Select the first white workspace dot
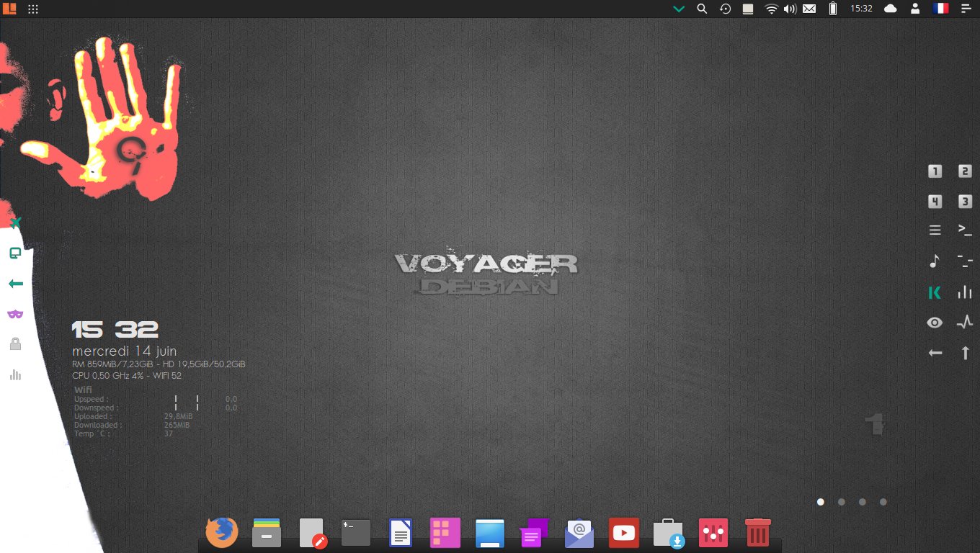The width and height of the screenshot is (980, 553). pyautogui.click(x=821, y=502)
